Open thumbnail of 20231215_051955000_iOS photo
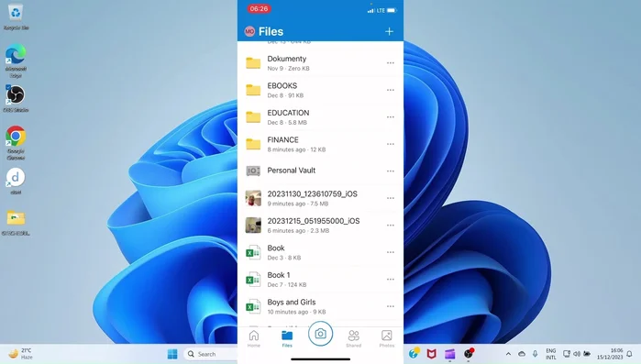 click(253, 226)
